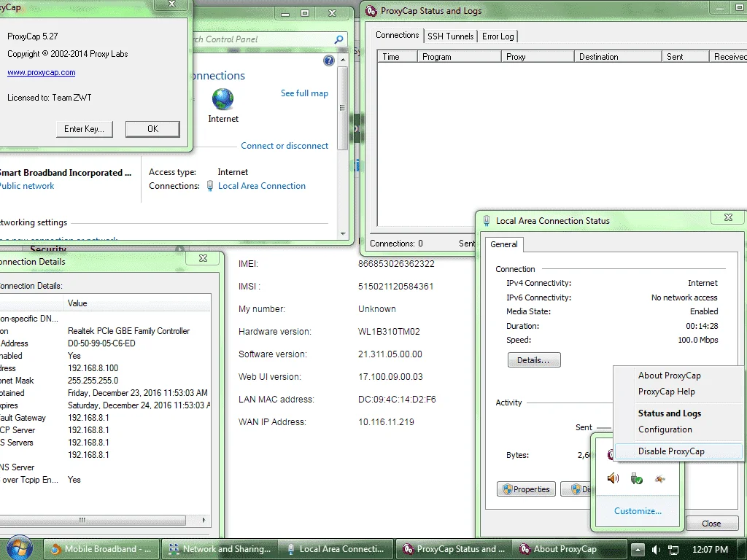Click the Local Area Connection Status title icon
This screenshot has width=747, height=560.
click(x=487, y=220)
